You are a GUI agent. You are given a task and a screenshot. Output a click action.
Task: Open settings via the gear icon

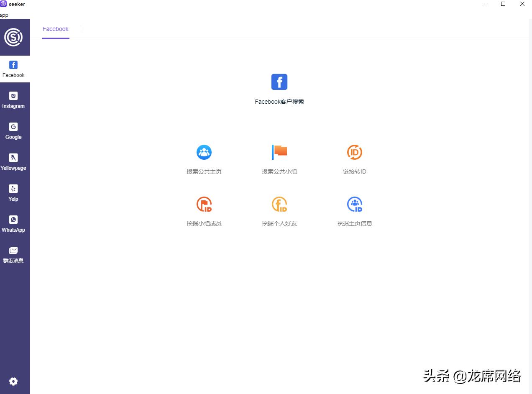[x=13, y=381]
